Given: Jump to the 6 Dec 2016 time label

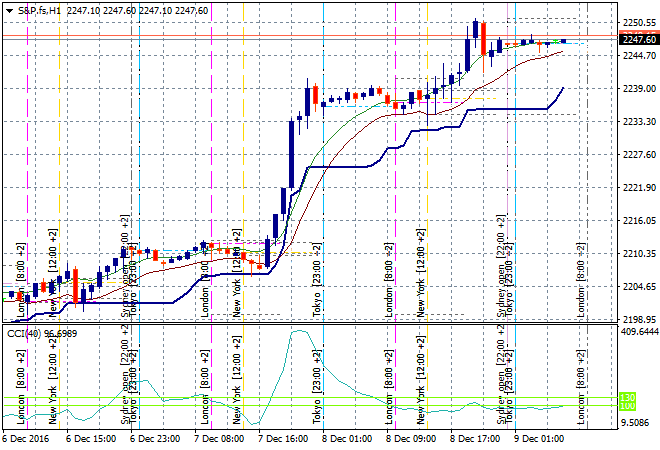Looking at the screenshot, I should tap(27, 438).
